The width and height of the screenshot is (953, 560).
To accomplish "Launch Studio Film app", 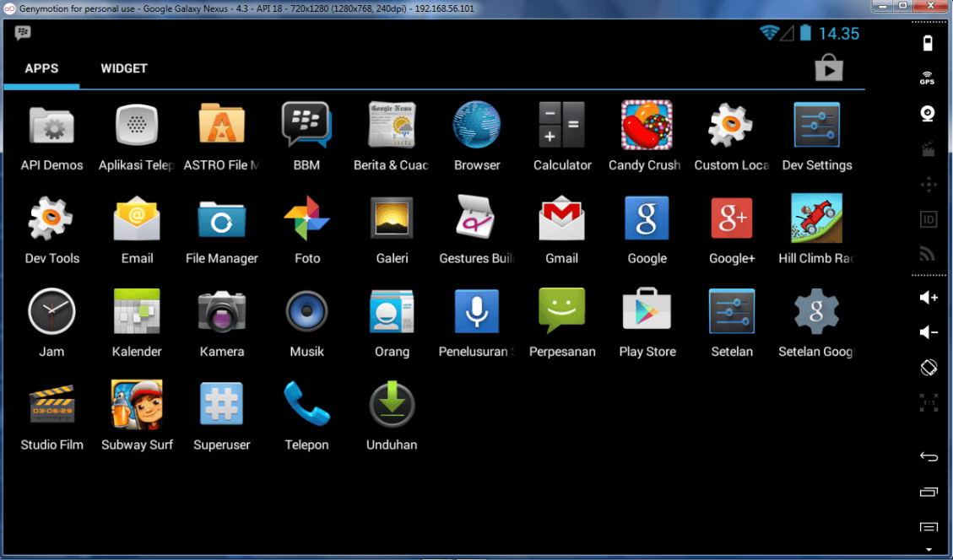I will (51, 405).
